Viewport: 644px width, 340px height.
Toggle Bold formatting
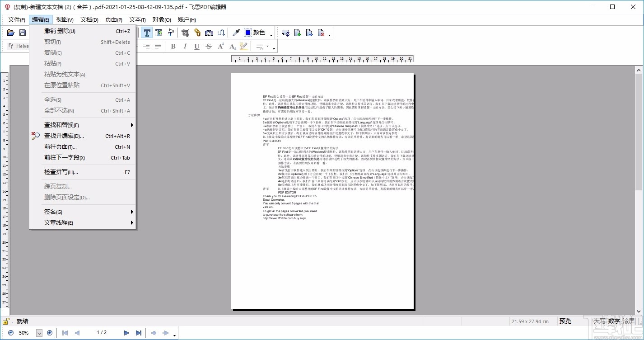[x=173, y=46]
